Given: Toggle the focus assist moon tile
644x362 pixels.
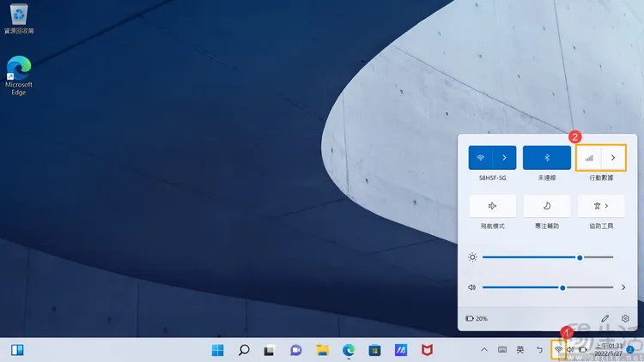Looking at the screenshot, I should [x=547, y=206].
